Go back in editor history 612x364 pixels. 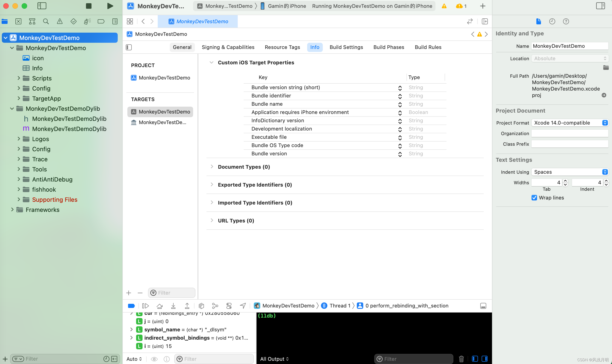(x=143, y=21)
